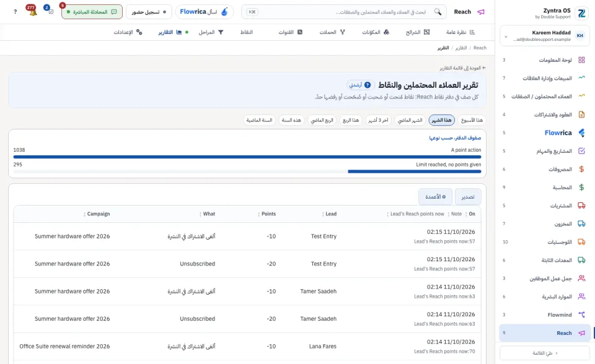Open الشرائح tab
595x364 pixels.
click(x=417, y=32)
